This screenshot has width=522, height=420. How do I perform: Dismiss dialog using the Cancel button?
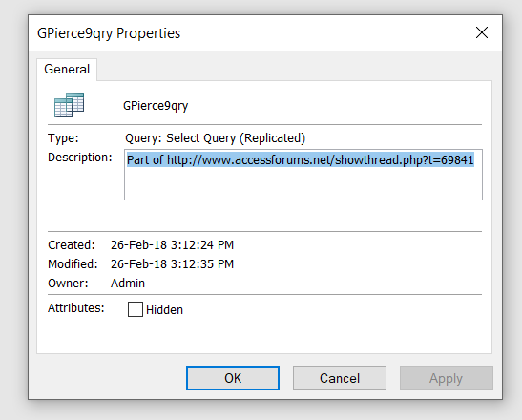340,378
